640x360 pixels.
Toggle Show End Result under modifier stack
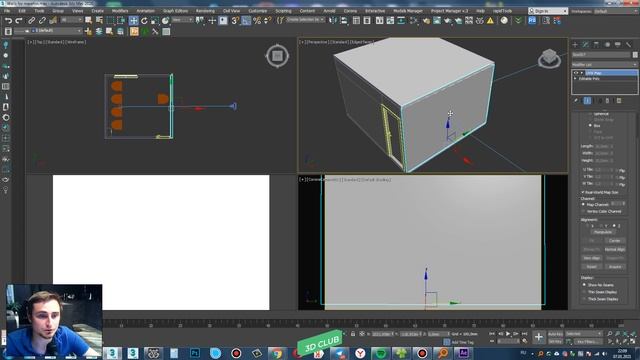pos(587,100)
